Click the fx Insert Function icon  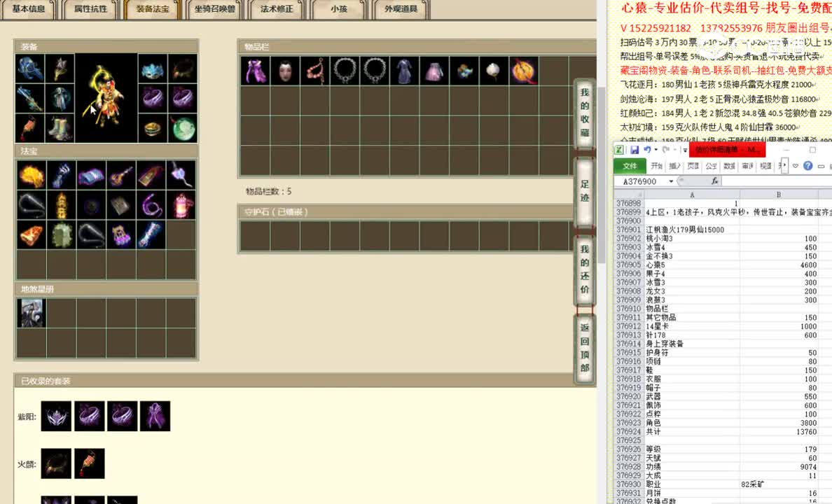coord(714,181)
